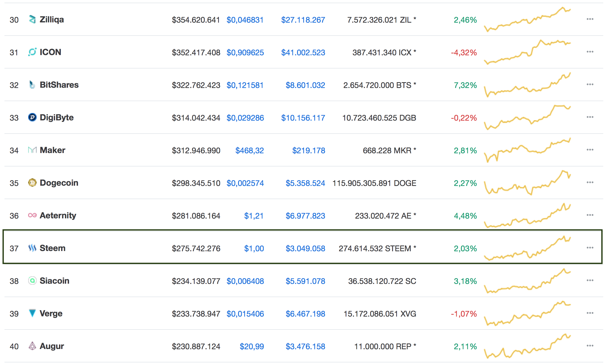608x364 pixels.
Task: Click the Steem logo icon
Action: pyautogui.click(x=32, y=248)
